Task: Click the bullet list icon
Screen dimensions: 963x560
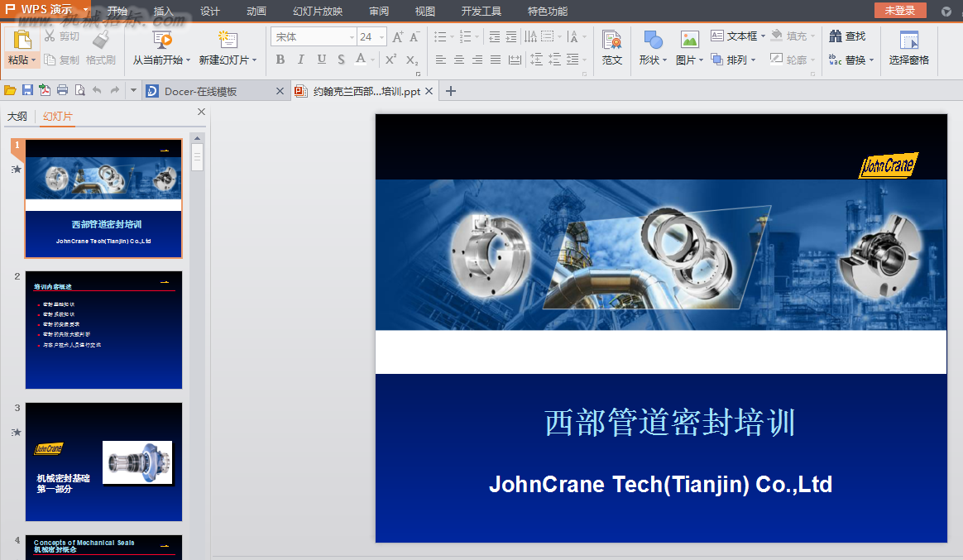Action: 440,37
